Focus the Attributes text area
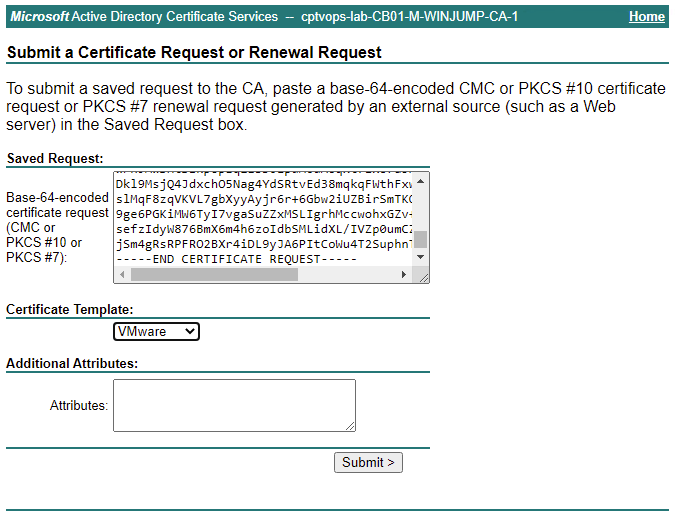 [x=234, y=405]
